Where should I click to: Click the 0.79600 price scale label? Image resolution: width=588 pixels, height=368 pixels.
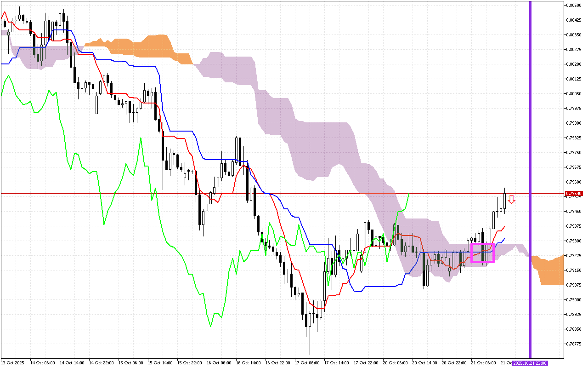574,182
